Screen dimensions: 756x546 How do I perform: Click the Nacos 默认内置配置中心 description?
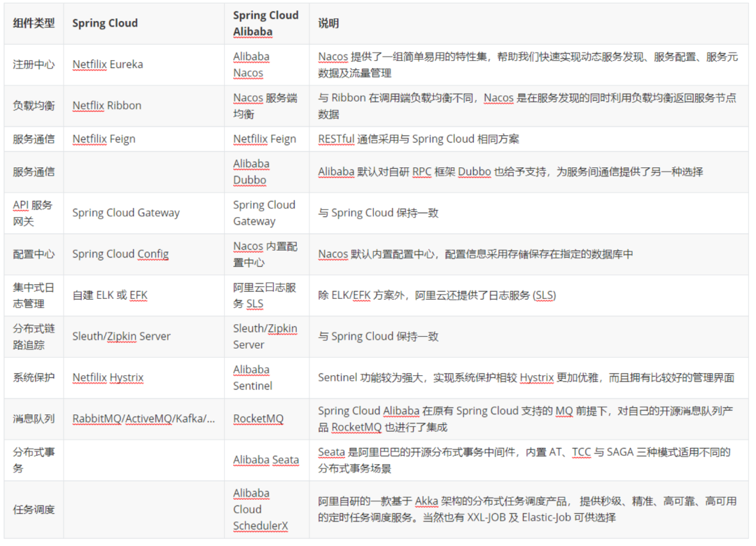[x=475, y=254]
